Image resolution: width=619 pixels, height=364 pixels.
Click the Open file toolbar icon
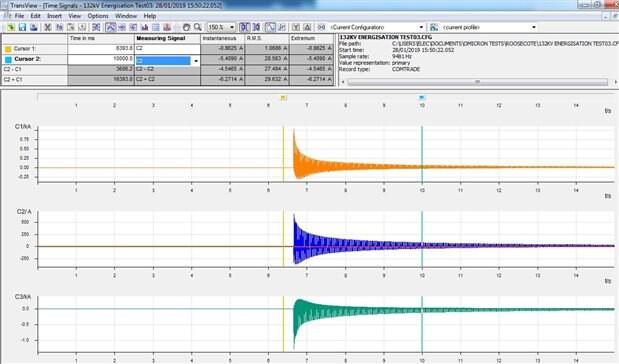[x=11, y=27]
